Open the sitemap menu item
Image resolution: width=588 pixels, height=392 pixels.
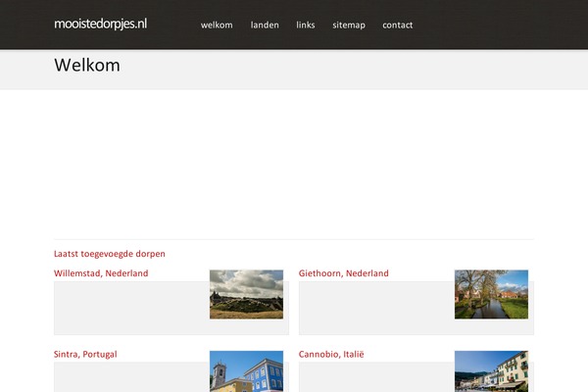[x=349, y=25]
